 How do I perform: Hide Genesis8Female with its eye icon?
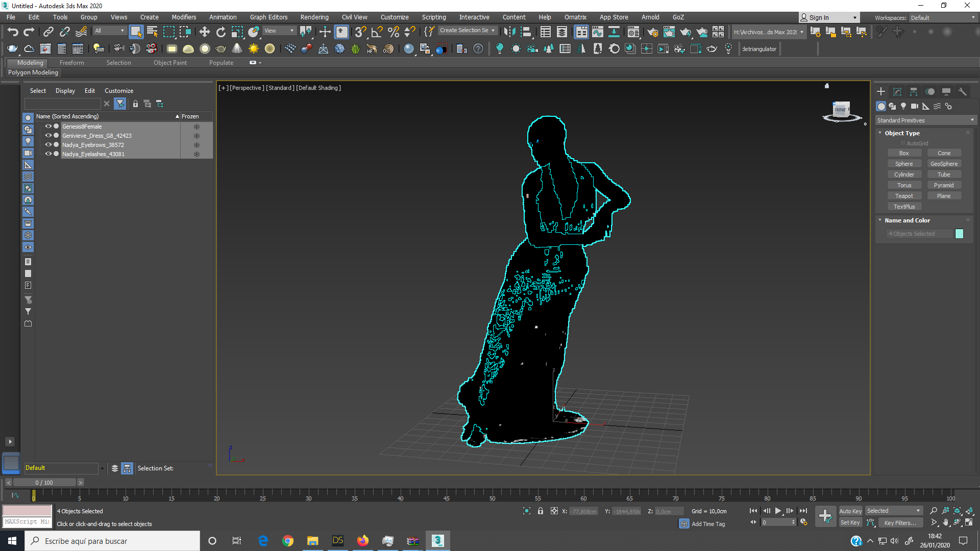coord(48,127)
